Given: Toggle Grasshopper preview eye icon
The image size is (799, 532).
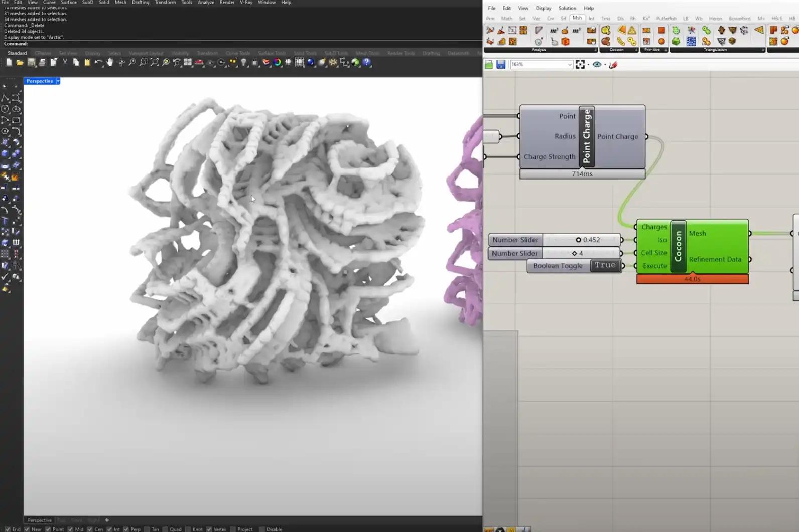Looking at the screenshot, I should [x=596, y=65].
